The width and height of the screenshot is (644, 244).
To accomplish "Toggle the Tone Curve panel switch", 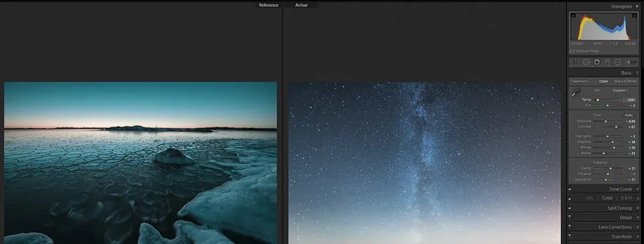I will point(569,189).
